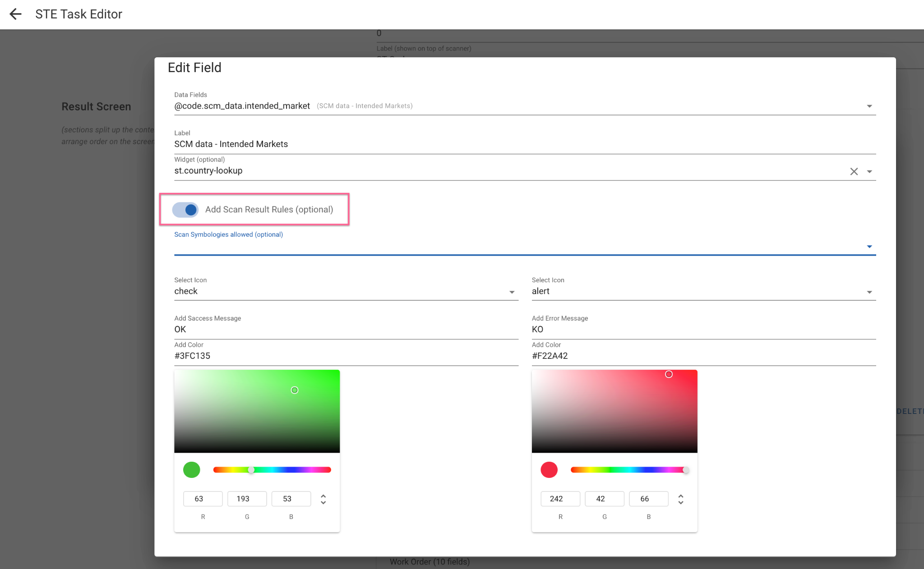Edit the B value 66 field
The image size is (924, 569).
649,499
